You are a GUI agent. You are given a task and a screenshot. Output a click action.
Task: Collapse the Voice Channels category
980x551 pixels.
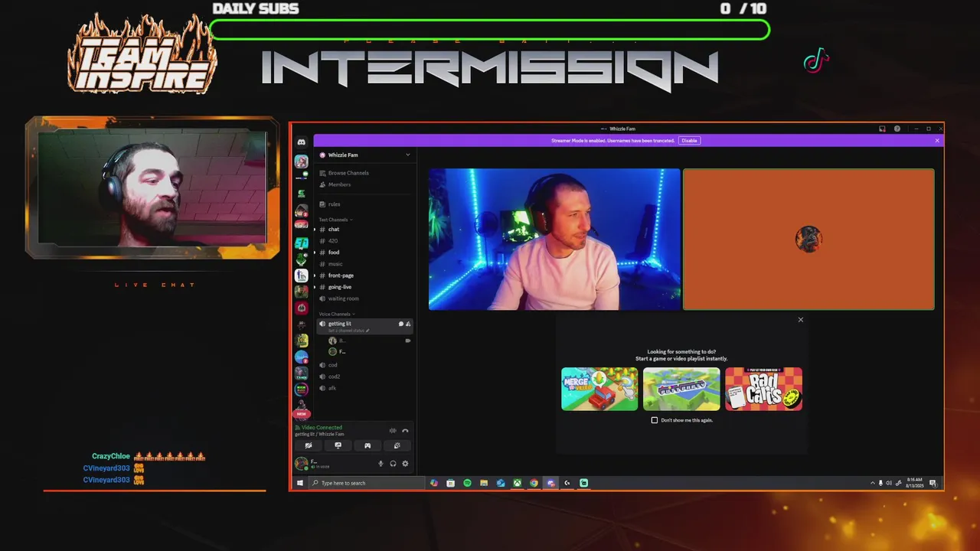click(337, 314)
